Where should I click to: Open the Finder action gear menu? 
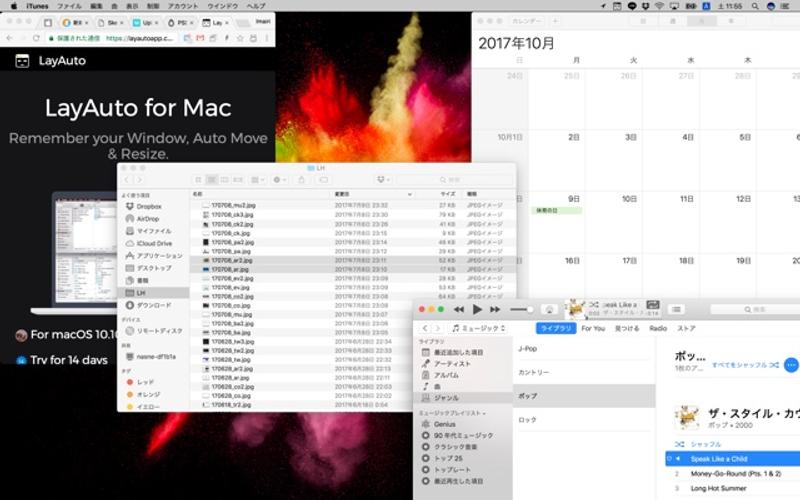pyautogui.click(x=277, y=180)
